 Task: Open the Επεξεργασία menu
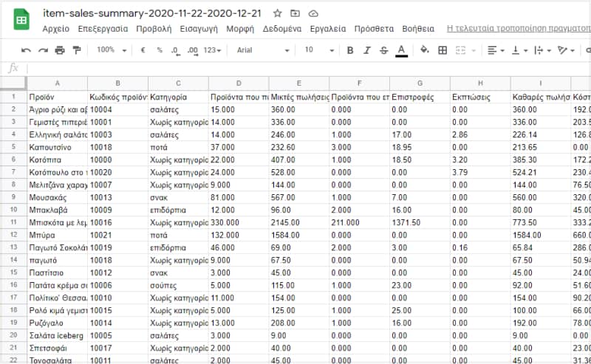pyautogui.click(x=103, y=29)
